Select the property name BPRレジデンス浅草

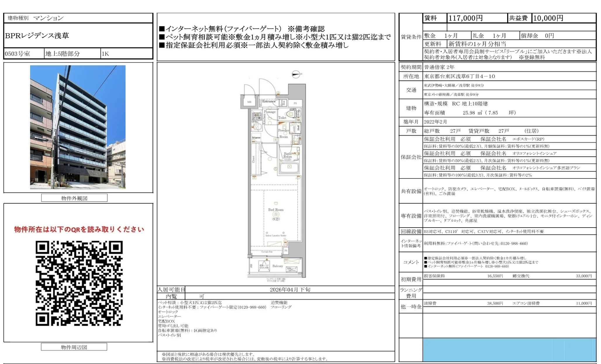tap(37, 36)
